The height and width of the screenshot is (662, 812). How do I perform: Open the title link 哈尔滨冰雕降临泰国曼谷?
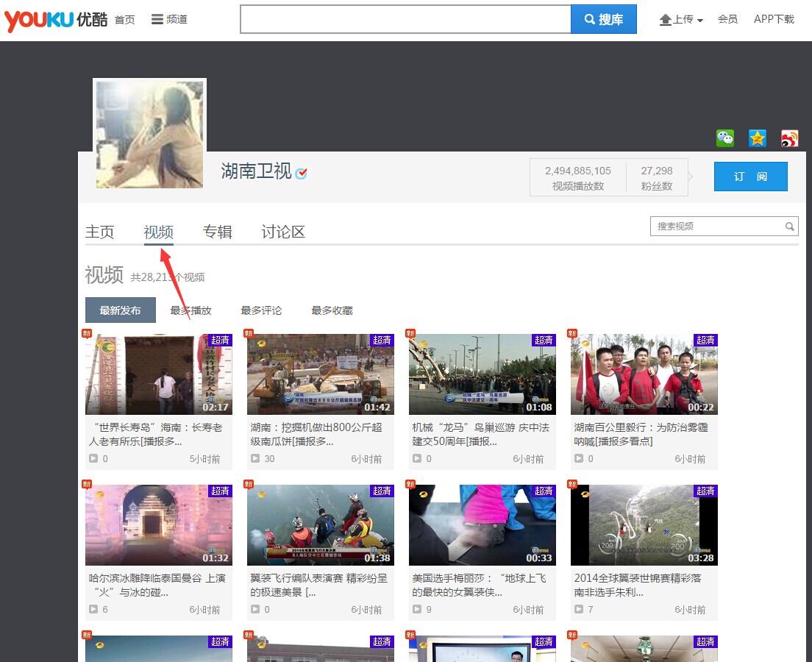coord(157,585)
